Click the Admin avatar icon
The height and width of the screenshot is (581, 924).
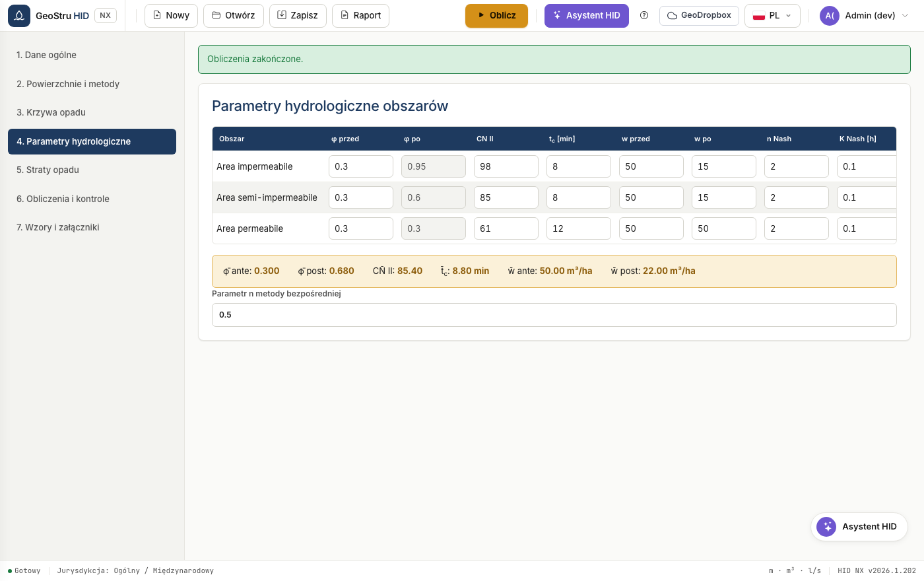point(830,15)
